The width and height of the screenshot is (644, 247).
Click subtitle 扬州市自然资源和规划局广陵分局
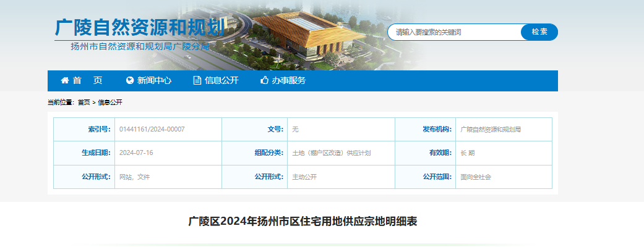(x=140, y=46)
